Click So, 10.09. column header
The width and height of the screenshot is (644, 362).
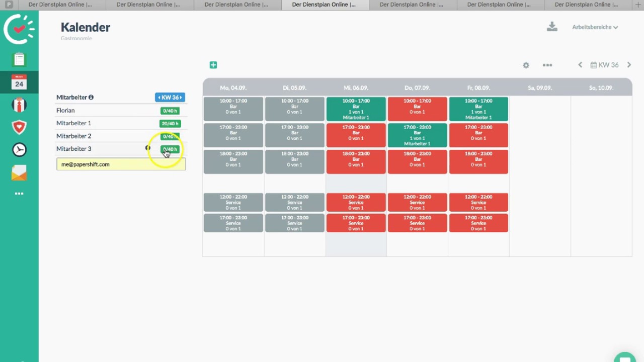[601, 87]
